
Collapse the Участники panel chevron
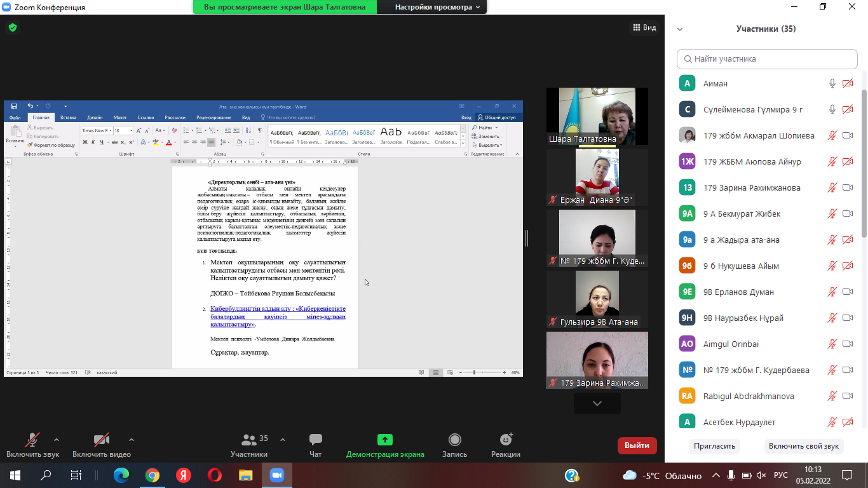[x=680, y=29]
